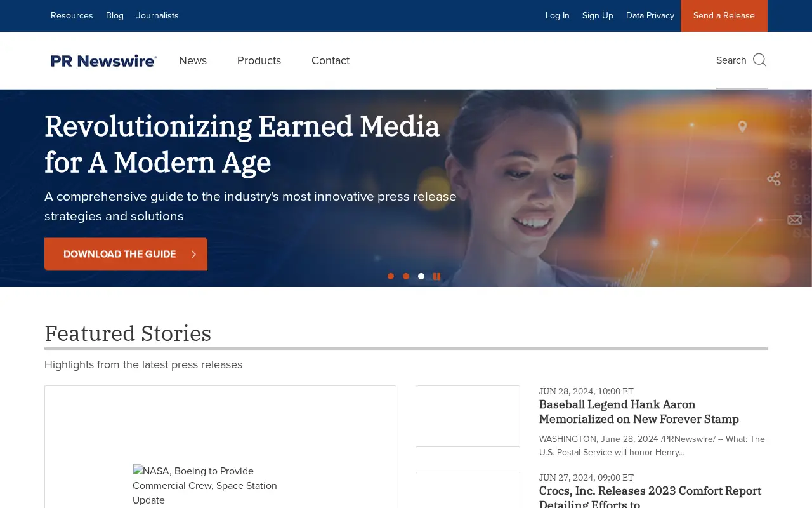This screenshot has width=812, height=508.
Task: Click the Download the Guide button
Action: pyautogui.click(x=126, y=254)
